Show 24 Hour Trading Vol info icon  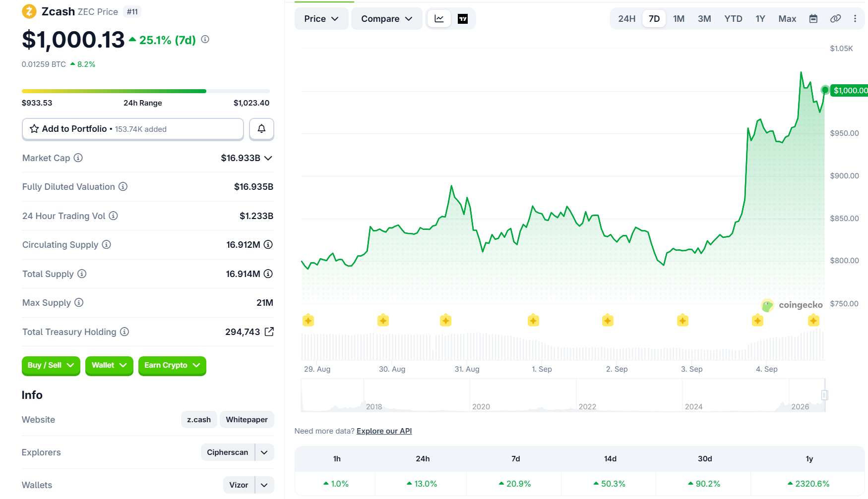pyautogui.click(x=114, y=216)
